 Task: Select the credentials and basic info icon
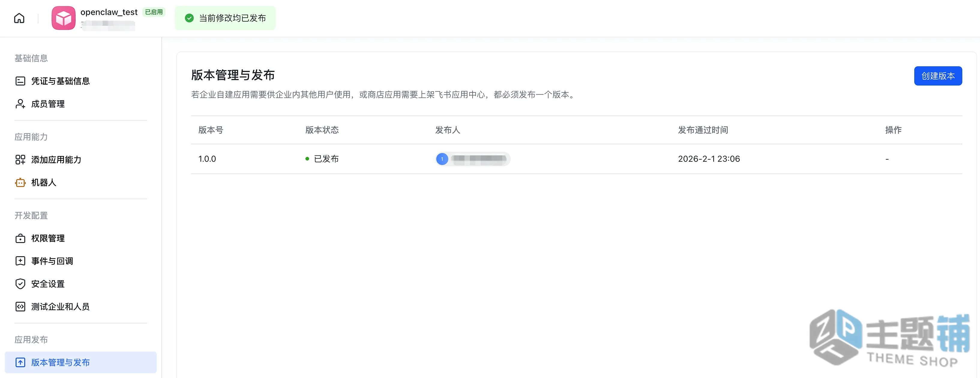point(20,81)
